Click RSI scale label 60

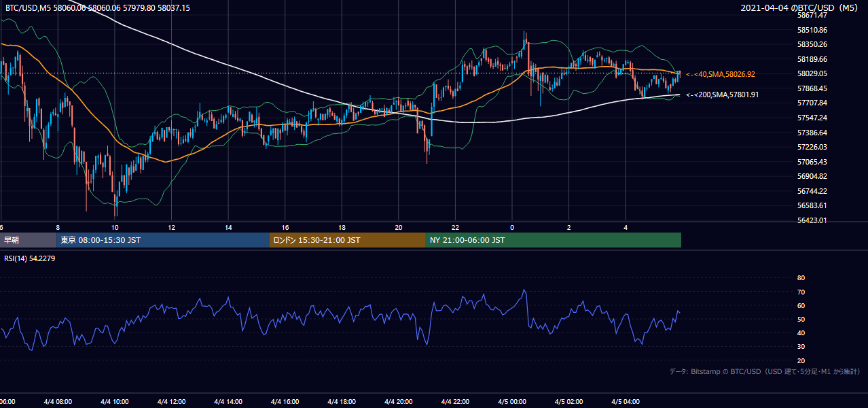click(801, 305)
